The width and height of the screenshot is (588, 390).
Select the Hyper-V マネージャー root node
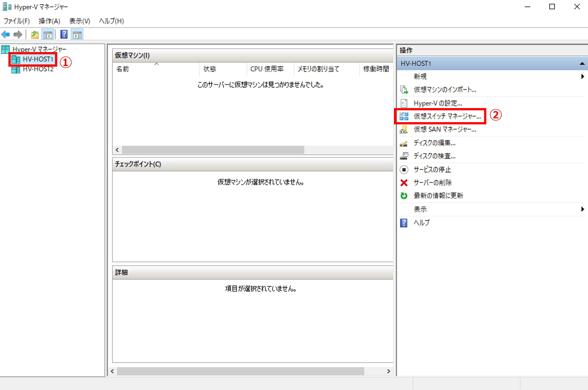tap(39, 49)
